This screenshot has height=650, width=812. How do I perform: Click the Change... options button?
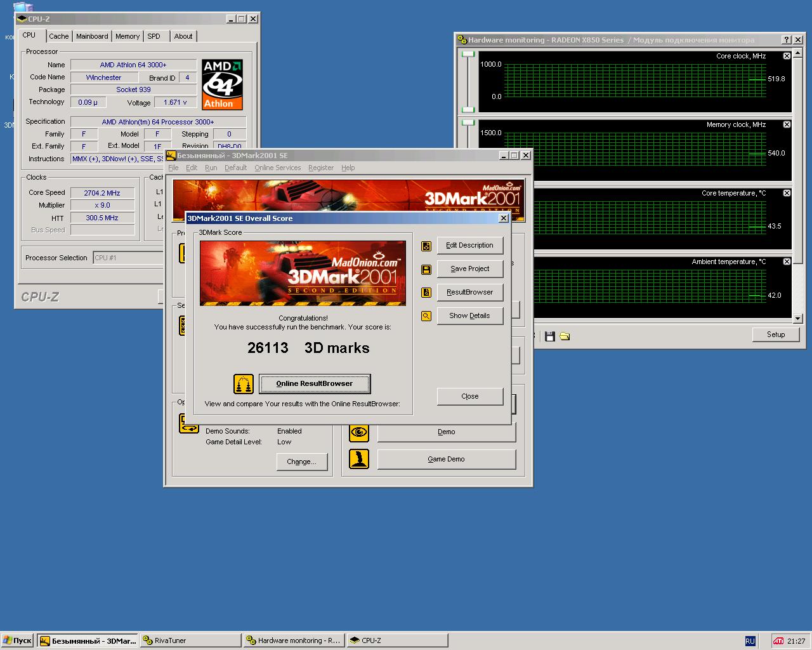301,461
